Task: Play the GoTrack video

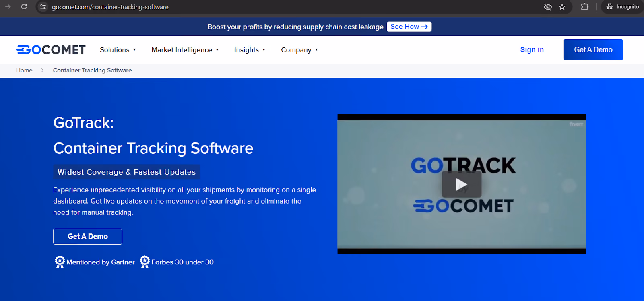Action: tap(461, 185)
